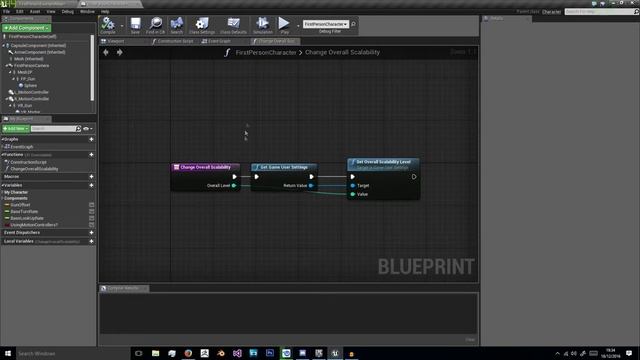Add a new graph with plus button
The width and height of the screenshot is (640, 360).
91,139
